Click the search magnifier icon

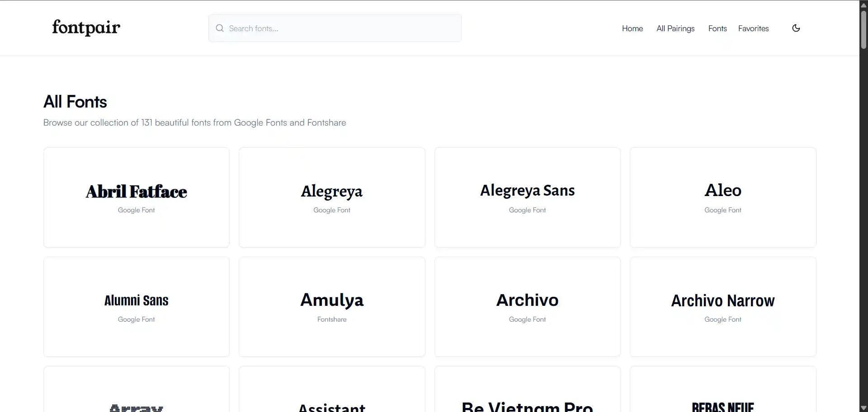pyautogui.click(x=220, y=28)
